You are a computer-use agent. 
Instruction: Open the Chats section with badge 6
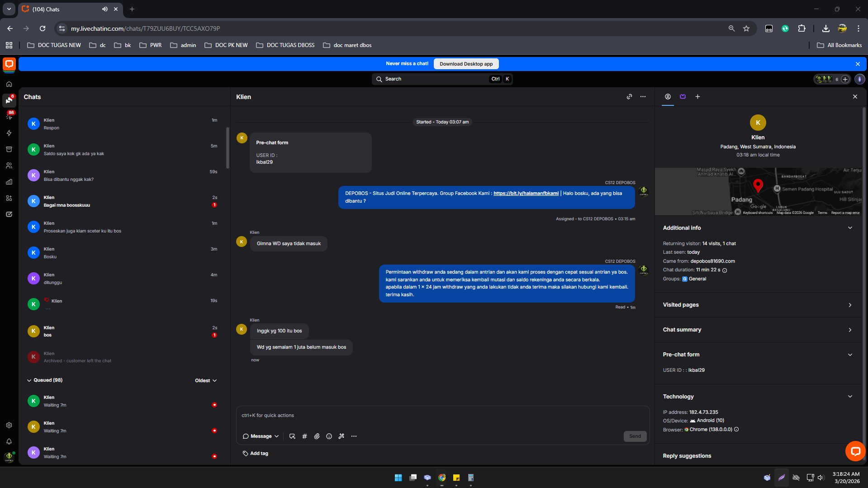[x=9, y=100]
